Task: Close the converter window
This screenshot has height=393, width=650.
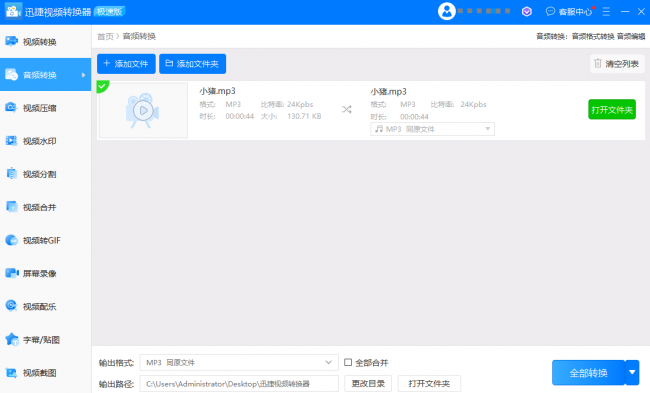Action: pos(641,12)
